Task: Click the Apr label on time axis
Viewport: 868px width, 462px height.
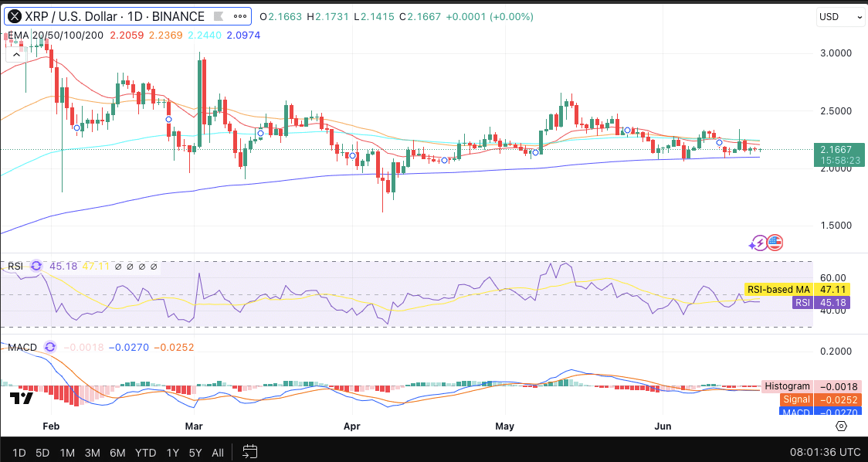Action: 352,426
